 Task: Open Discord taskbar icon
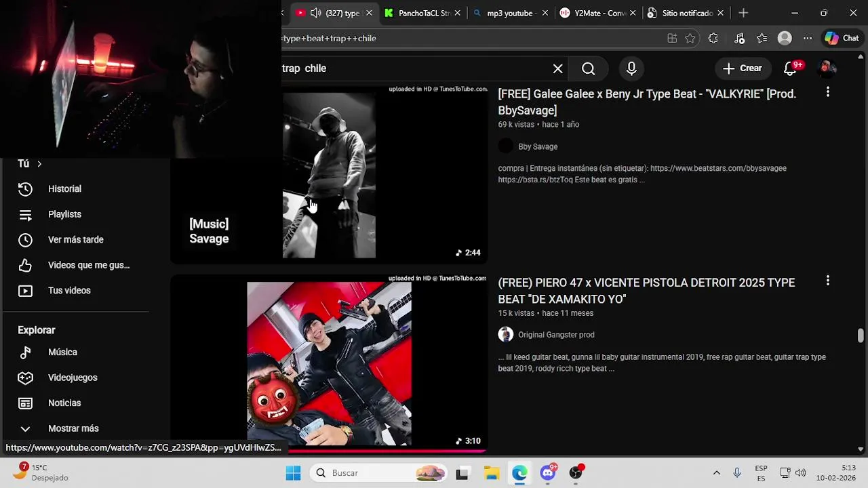pyautogui.click(x=548, y=473)
